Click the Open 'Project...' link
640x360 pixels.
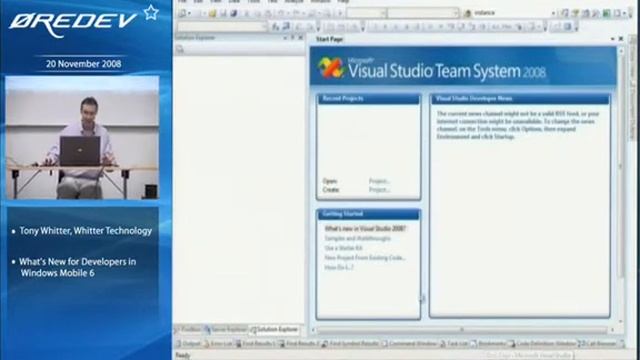379,181
